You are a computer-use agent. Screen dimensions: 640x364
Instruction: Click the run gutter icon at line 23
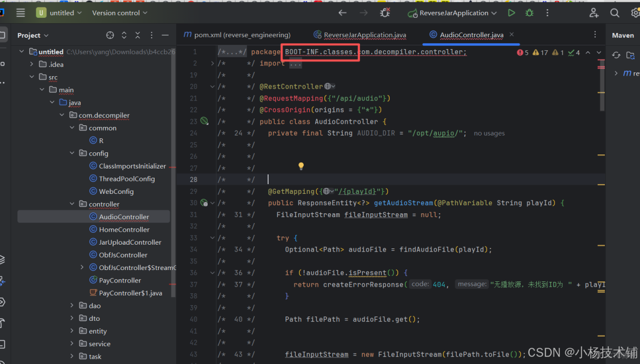pos(204,122)
